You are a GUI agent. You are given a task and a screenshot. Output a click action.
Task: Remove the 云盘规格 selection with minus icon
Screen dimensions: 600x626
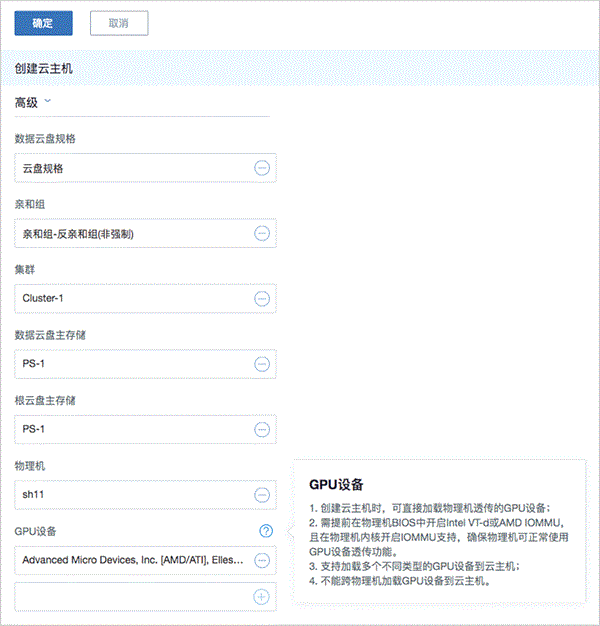point(262,168)
